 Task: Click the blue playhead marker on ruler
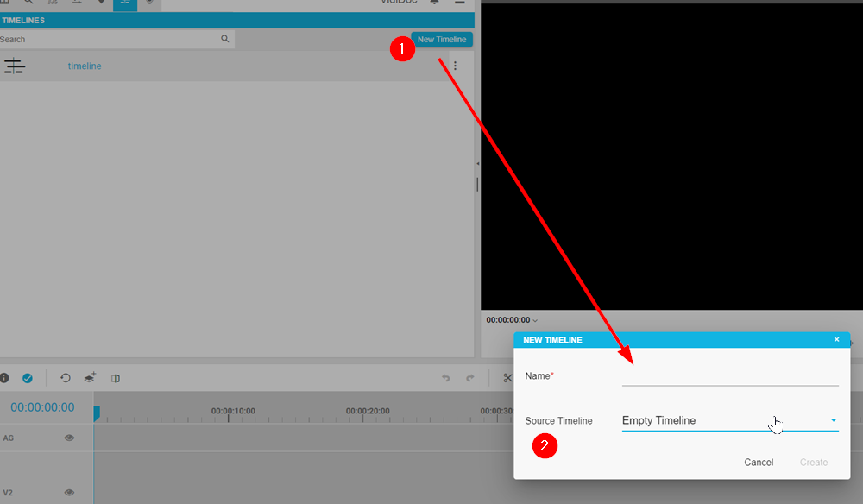pyautogui.click(x=97, y=413)
